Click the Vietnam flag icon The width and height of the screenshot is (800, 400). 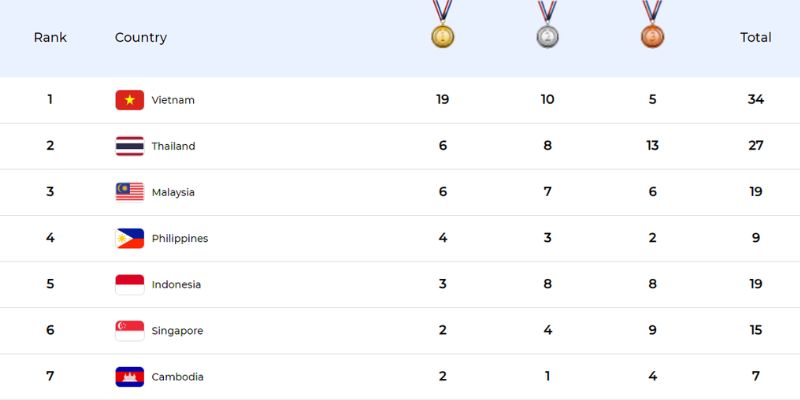pyautogui.click(x=130, y=100)
